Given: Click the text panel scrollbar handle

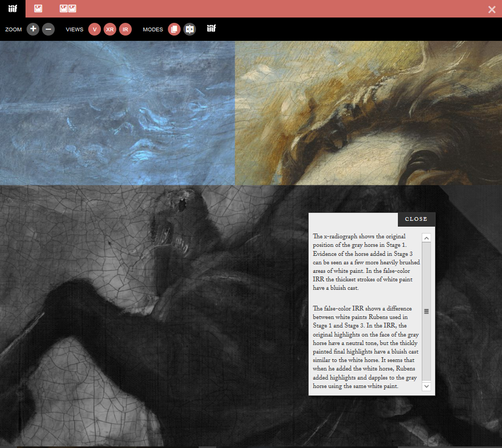Looking at the screenshot, I should 426,312.
